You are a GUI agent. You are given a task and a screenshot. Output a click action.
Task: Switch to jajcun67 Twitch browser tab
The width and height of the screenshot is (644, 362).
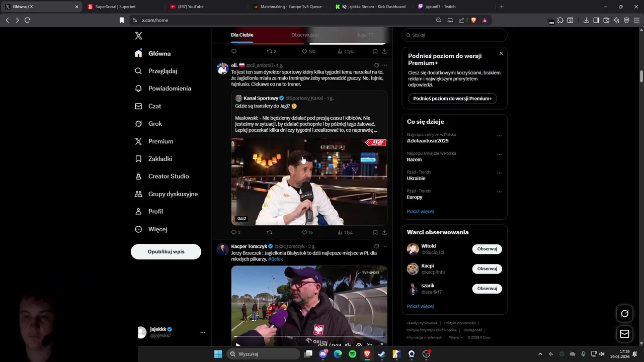pos(453,7)
